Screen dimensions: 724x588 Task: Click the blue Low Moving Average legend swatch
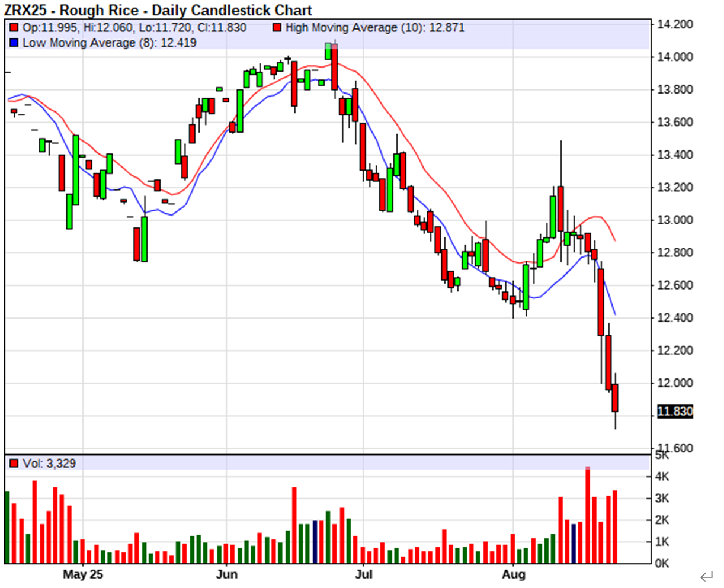14,43
